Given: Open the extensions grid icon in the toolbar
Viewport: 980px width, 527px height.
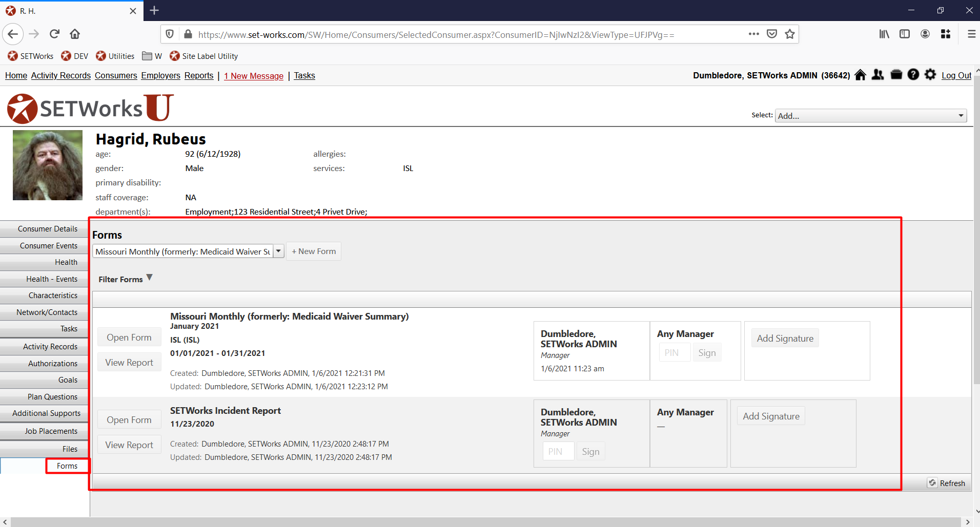Looking at the screenshot, I should pos(946,34).
